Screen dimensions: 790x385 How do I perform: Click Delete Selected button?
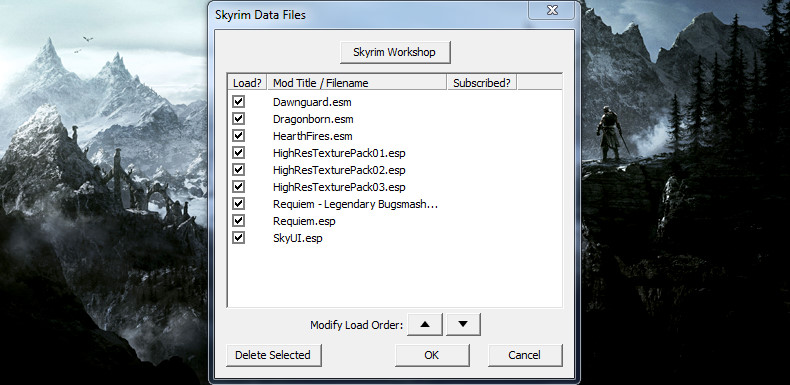click(274, 355)
